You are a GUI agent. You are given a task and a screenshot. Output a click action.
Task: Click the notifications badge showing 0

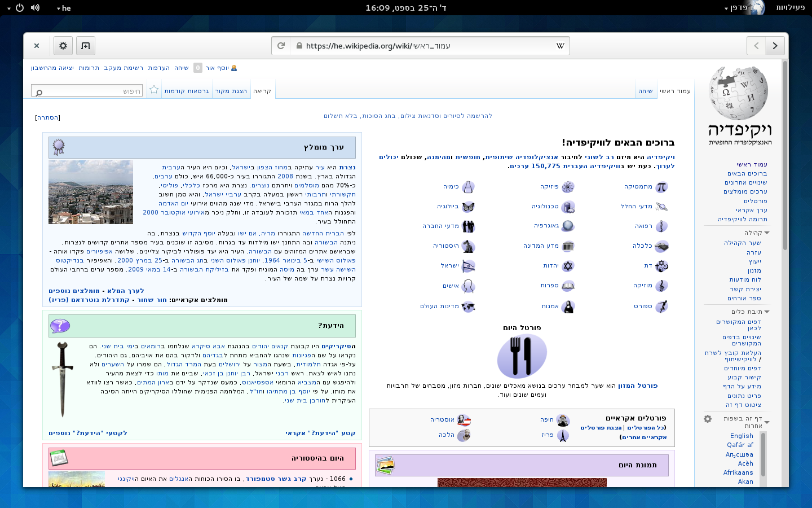[x=198, y=68]
